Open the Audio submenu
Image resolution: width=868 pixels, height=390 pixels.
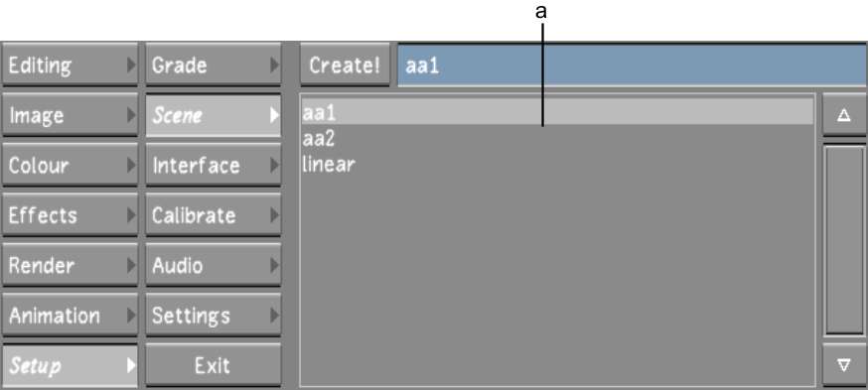pos(214,265)
